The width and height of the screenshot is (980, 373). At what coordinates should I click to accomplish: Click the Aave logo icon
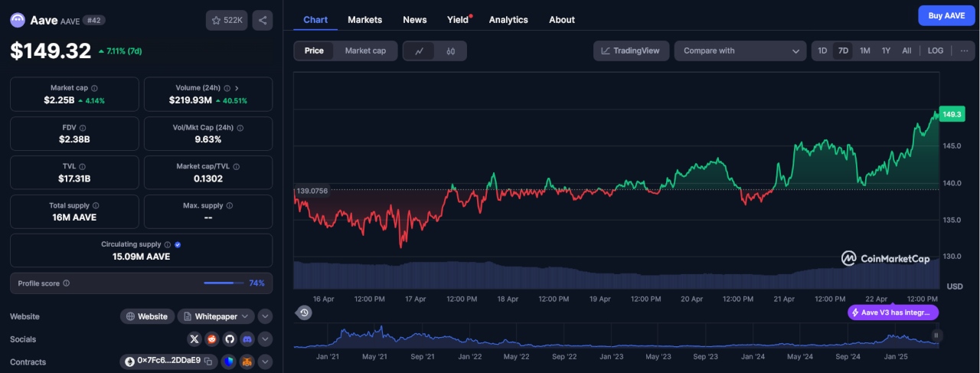pos(18,21)
